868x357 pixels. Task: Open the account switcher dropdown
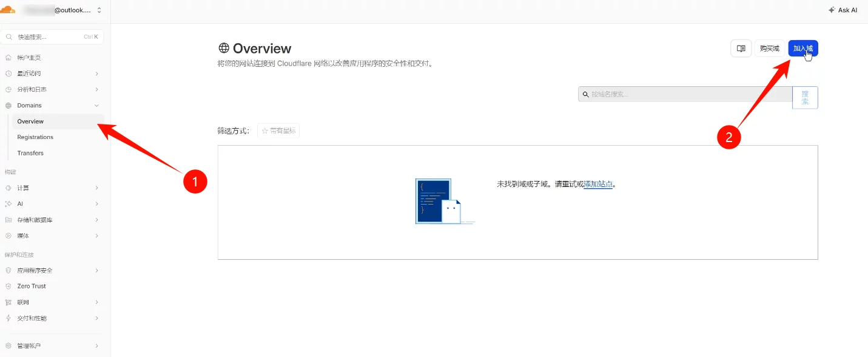coord(99,10)
